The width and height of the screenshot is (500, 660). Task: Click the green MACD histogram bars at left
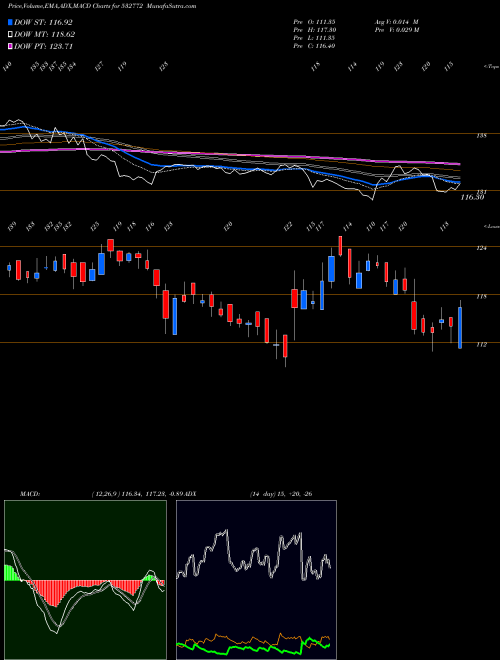click(12, 573)
